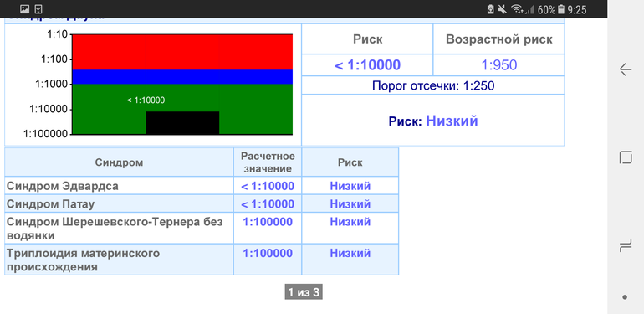Tap the 'Риск: Низкий' summary cell
Screen dimensions: 644x314
(x=433, y=121)
